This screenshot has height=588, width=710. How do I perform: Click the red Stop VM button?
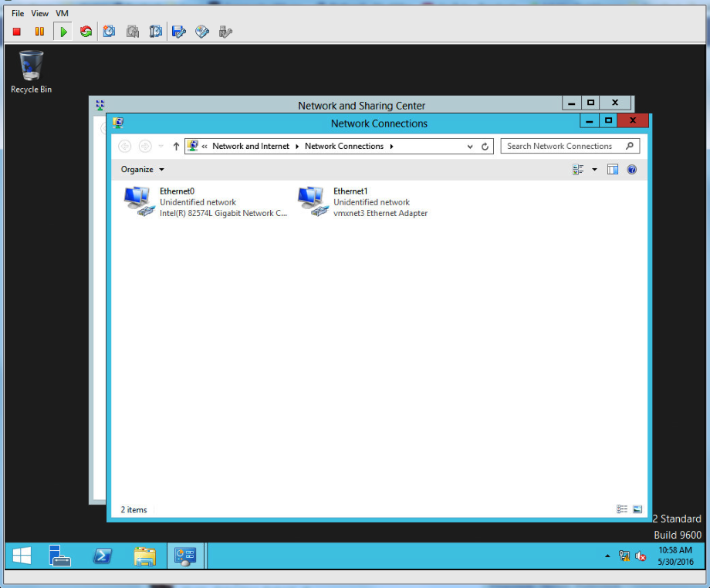tap(17, 32)
